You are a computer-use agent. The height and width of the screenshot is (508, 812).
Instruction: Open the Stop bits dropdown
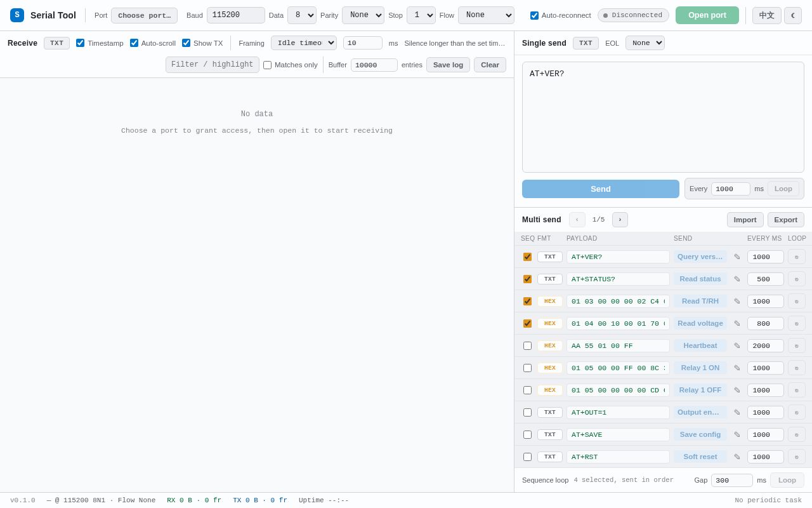pyautogui.click(x=421, y=15)
